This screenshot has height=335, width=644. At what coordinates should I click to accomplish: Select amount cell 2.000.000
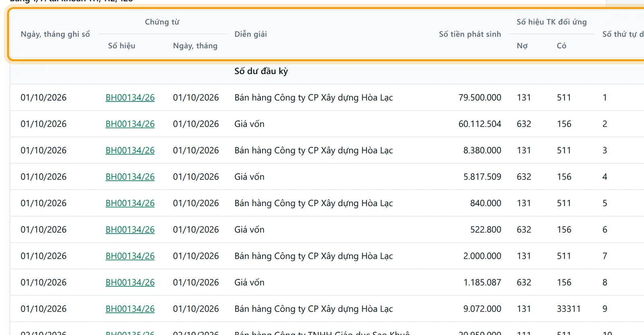click(482, 256)
